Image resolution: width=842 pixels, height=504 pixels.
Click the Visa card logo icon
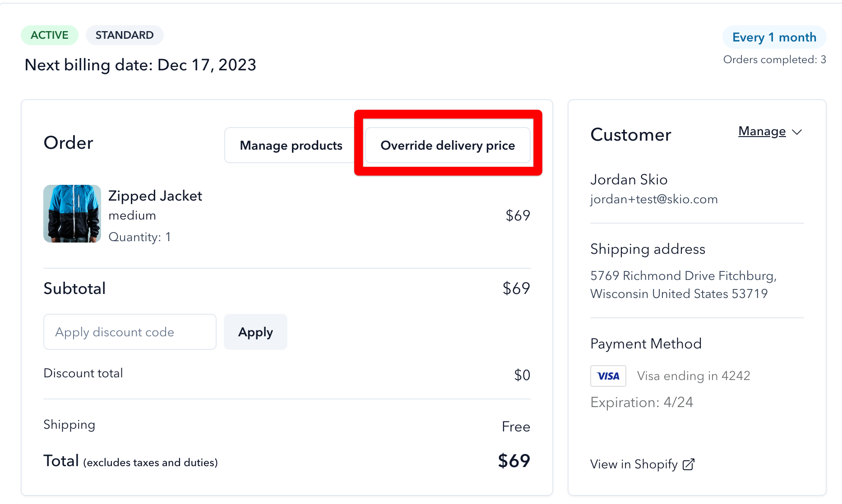[608, 376]
